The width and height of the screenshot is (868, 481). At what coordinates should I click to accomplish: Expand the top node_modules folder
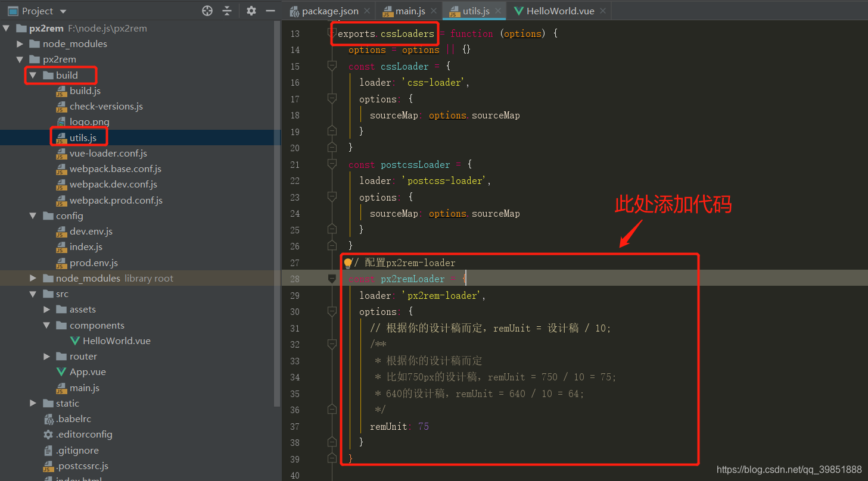pyautogui.click(x=20, y=43)
